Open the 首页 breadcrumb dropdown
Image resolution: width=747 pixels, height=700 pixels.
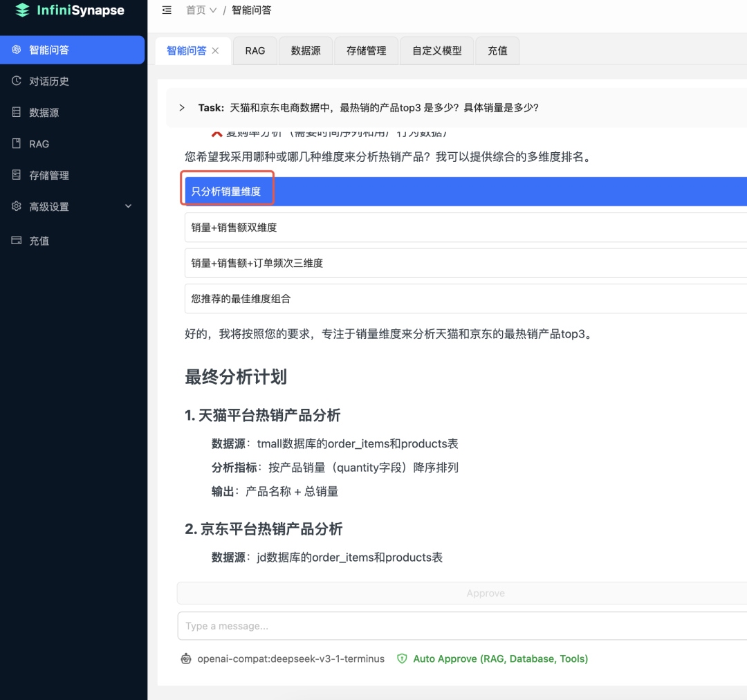[201, 10]
